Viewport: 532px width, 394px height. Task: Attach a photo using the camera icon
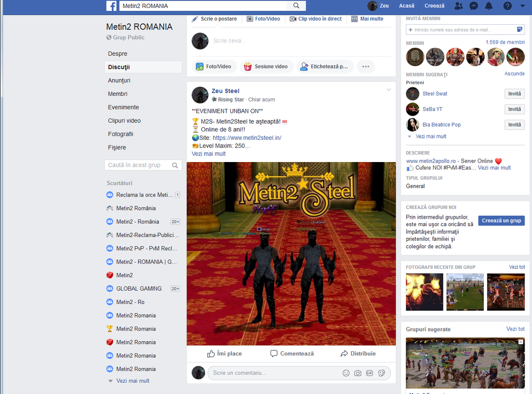point(358,373)
